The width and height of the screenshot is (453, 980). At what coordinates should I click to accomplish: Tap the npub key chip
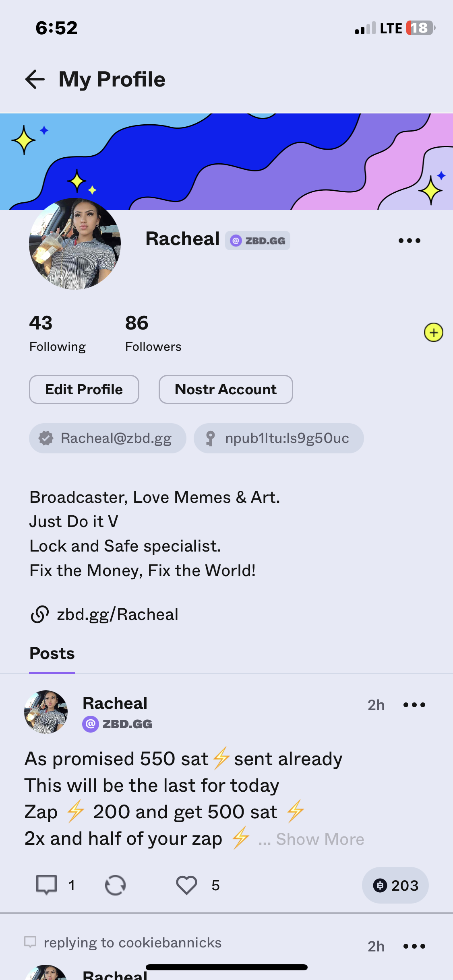pyautogui.click(x=279, y=438)
